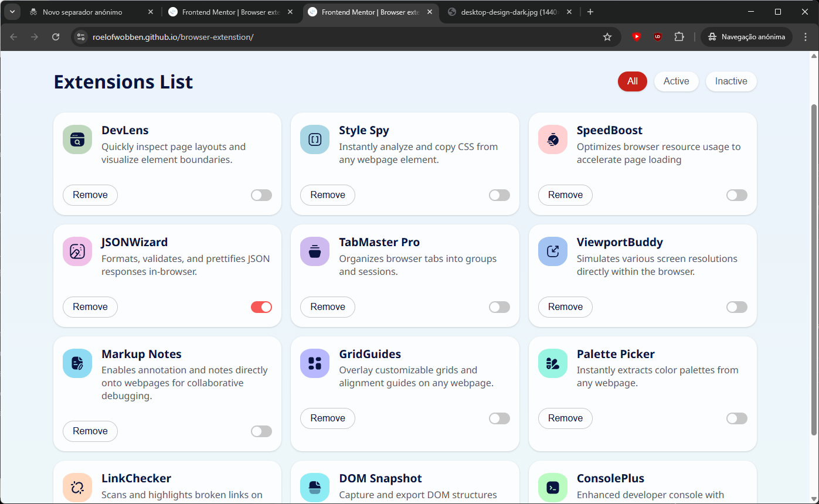
Task: Open the Chrome three-dot menu
Action: coord(805,37)
